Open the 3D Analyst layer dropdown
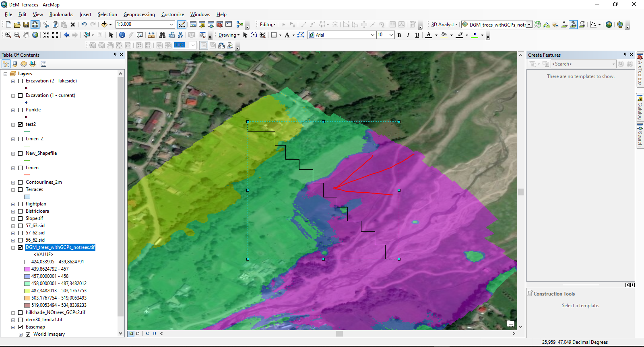This screenshot has width=644, height=347. [529, 25]
